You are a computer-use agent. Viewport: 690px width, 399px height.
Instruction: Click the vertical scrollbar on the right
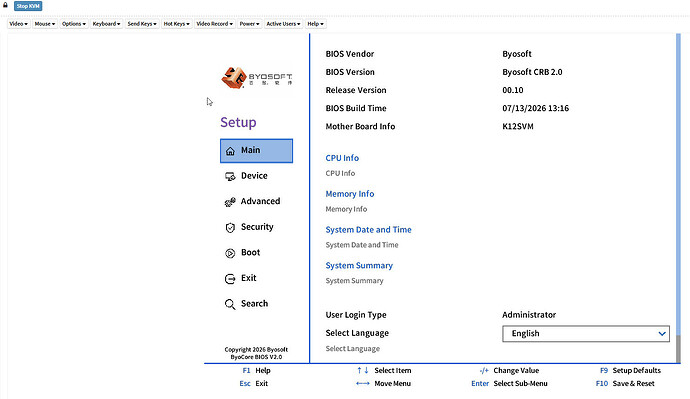click(678, 198)
